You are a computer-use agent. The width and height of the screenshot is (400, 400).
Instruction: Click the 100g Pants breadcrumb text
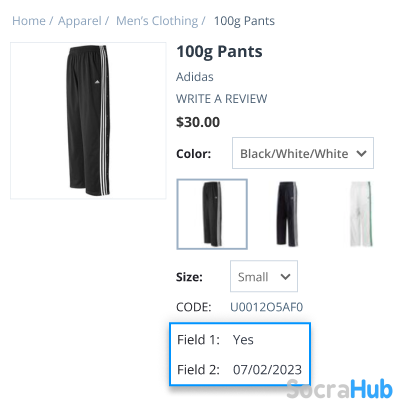click(244, 21)
